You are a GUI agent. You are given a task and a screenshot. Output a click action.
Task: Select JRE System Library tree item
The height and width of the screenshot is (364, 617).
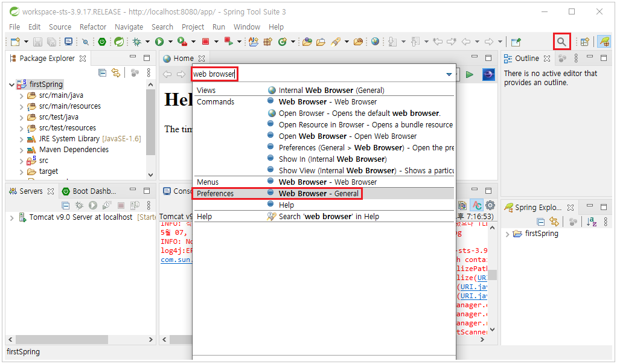[84, 139]
